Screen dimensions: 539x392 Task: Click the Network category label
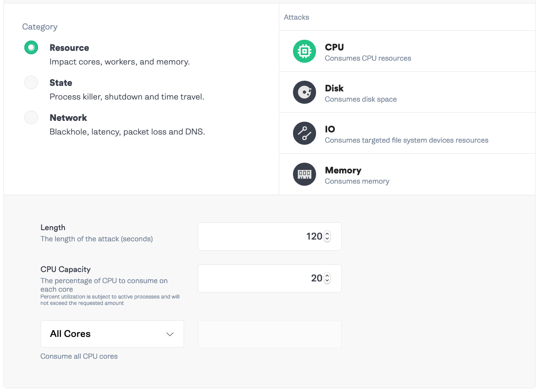(68, 117)
